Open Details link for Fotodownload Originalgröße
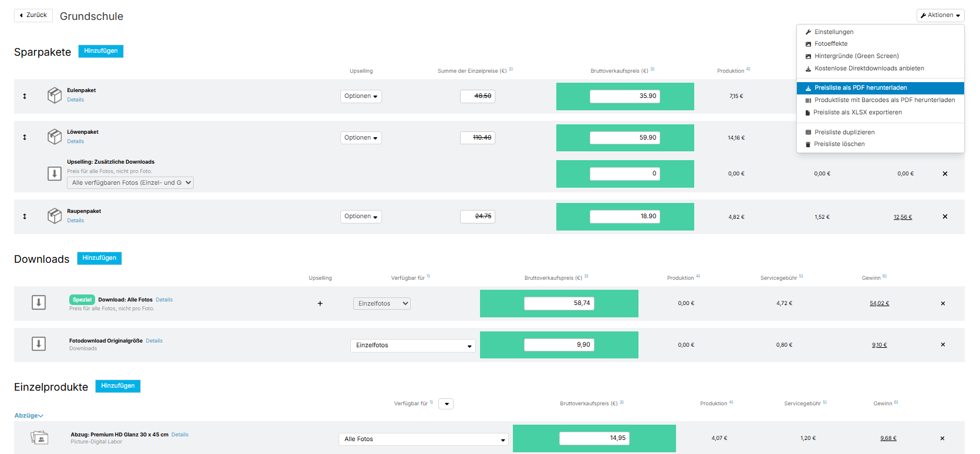980x454 pixels. tap(154, 341)
